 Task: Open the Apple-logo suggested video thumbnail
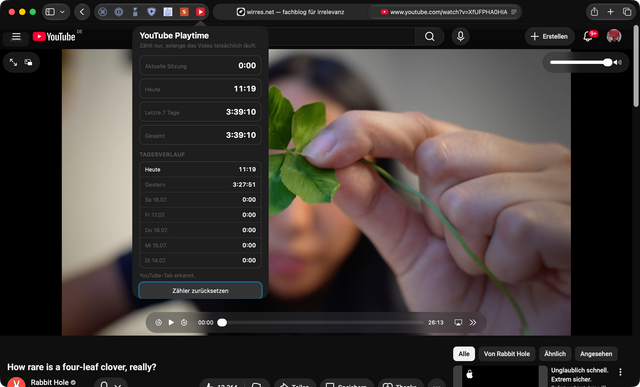500,376
